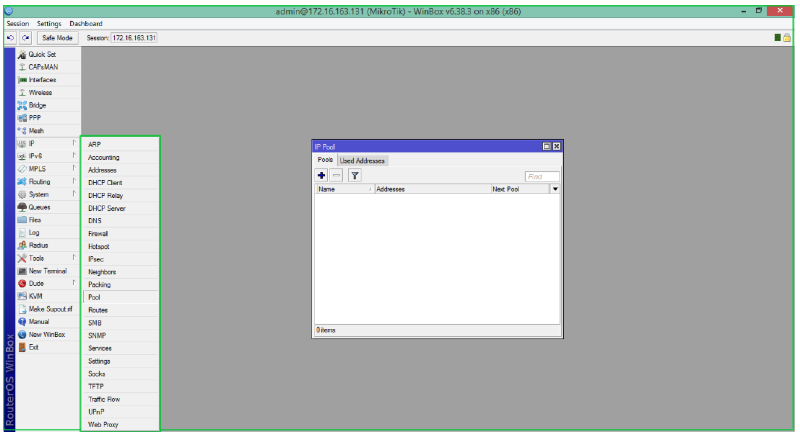This screenshot has width=800, height=437.
Task: Choose ARP in the IP submenu
Action: [x=120, y=145]
